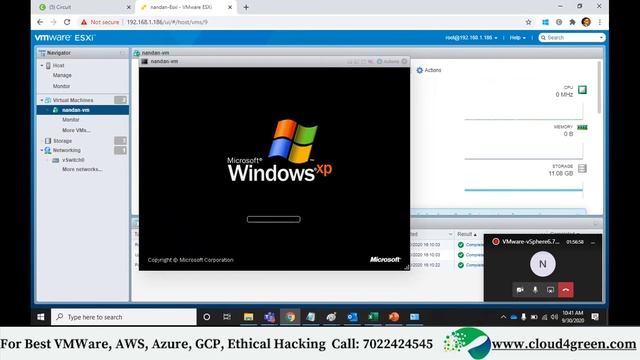The width and height of the screenshot is (640, 360).
Task: Click Monitor under Host in Navigator
Action: point(61,86)
